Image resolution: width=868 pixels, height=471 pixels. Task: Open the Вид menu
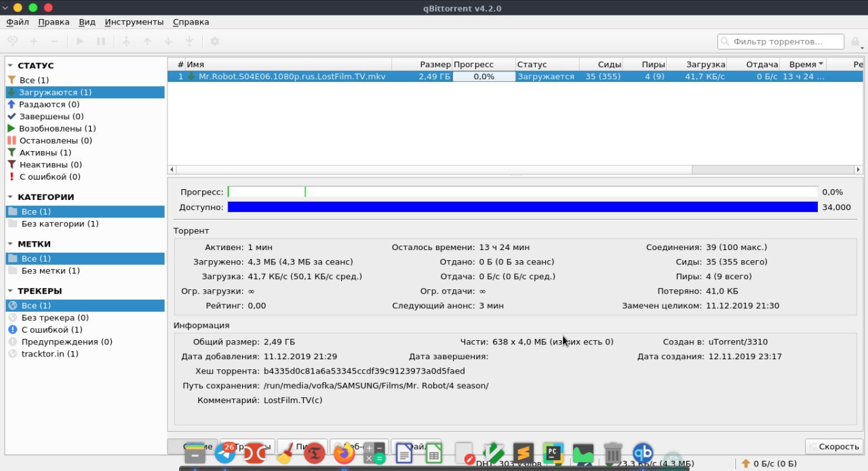[87, 22]
